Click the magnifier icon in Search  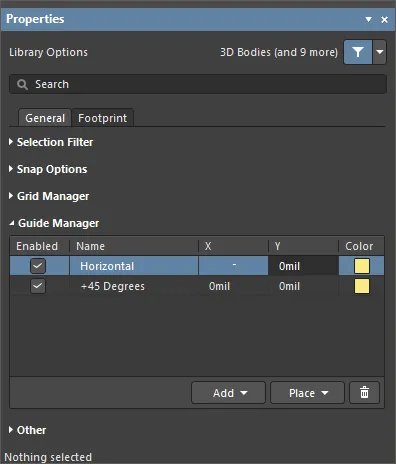coord(22,84)
